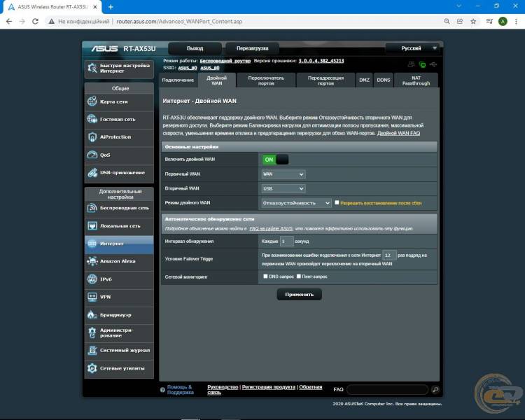The image size is (525, 420).
Task: Enable DNS-запрос network monitoring checkbox
Action: [x=265, y=276]
